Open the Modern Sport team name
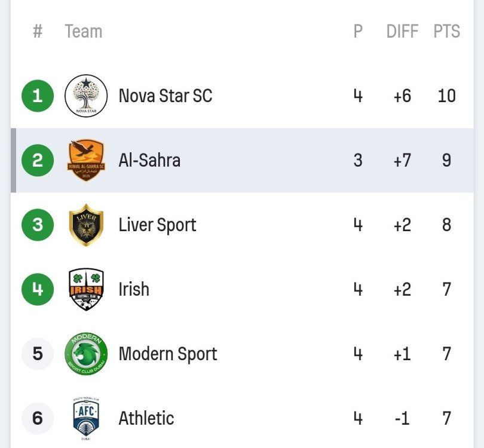Viewport: 484px width, 448px height. pyautogui.click(x=167, y=354)
